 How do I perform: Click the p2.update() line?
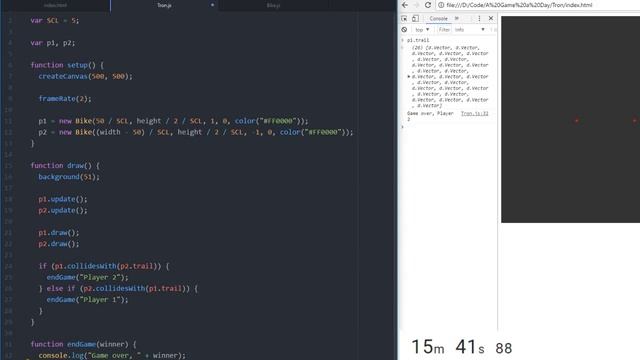(x=63, y=210)
